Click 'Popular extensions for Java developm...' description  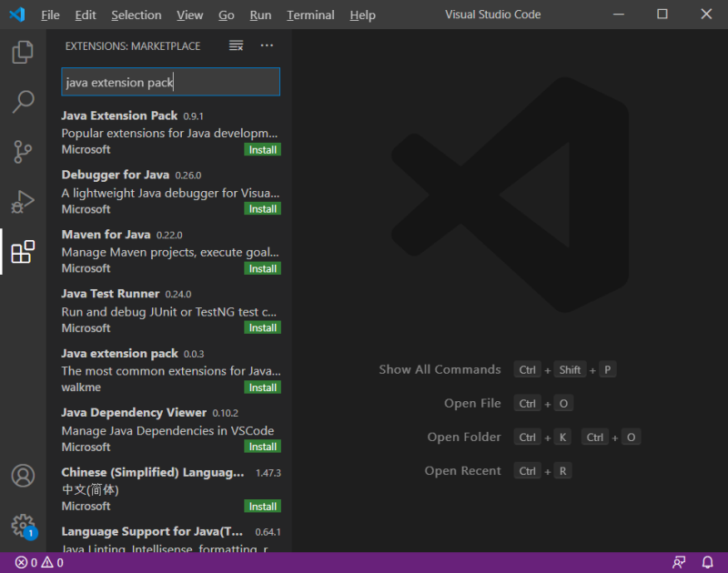point(169,133)
